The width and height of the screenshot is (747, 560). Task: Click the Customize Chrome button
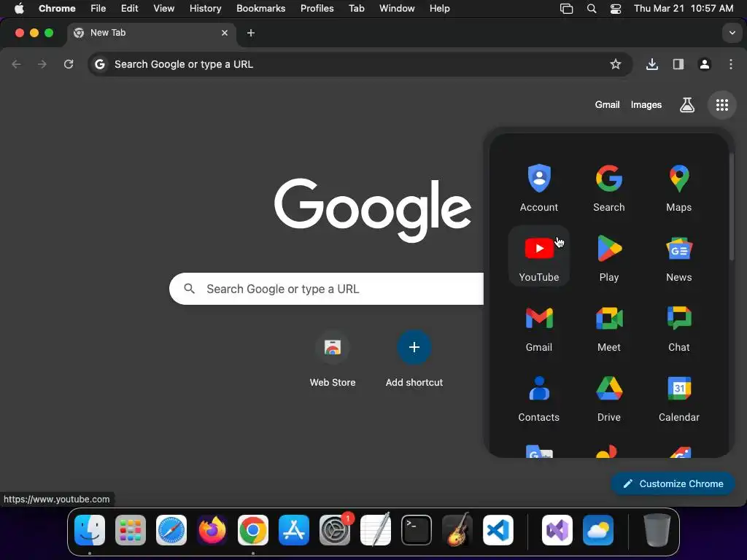pos(673,484)
